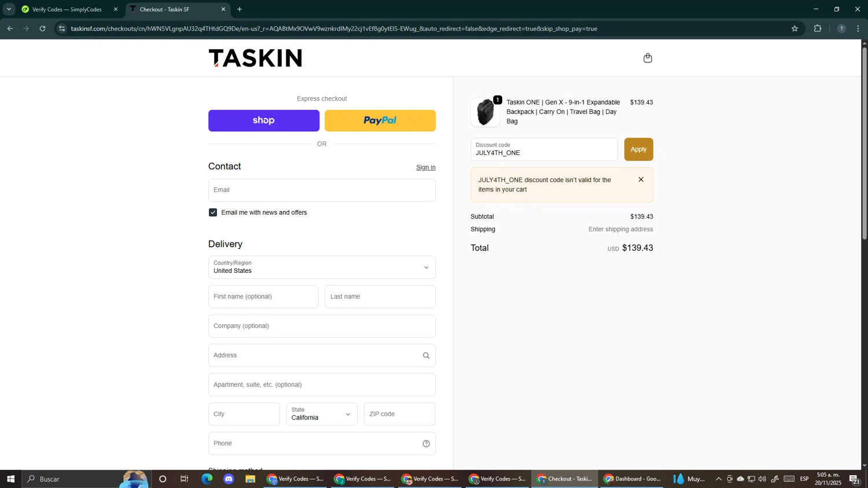The image size is (868, 488).
Task: Open the Chrome three-dot menu
Action: 858,28
